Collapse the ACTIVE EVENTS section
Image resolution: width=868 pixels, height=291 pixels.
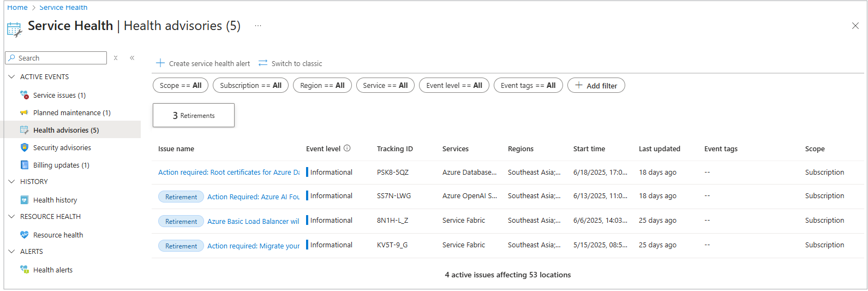(11, 77)
